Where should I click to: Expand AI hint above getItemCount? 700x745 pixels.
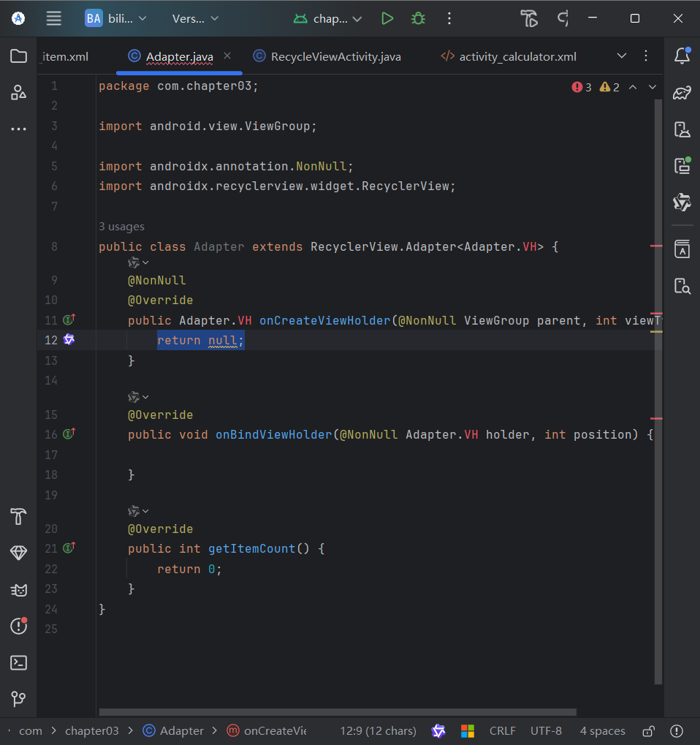138,511
